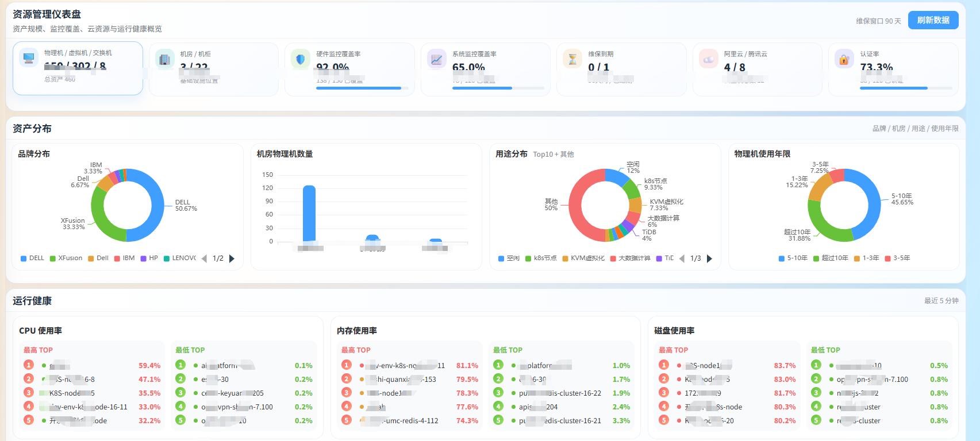This screenshot has width=980, height=441.
Task: Go to next page of 用途分布 legend
Action: [x=709, y=258]
